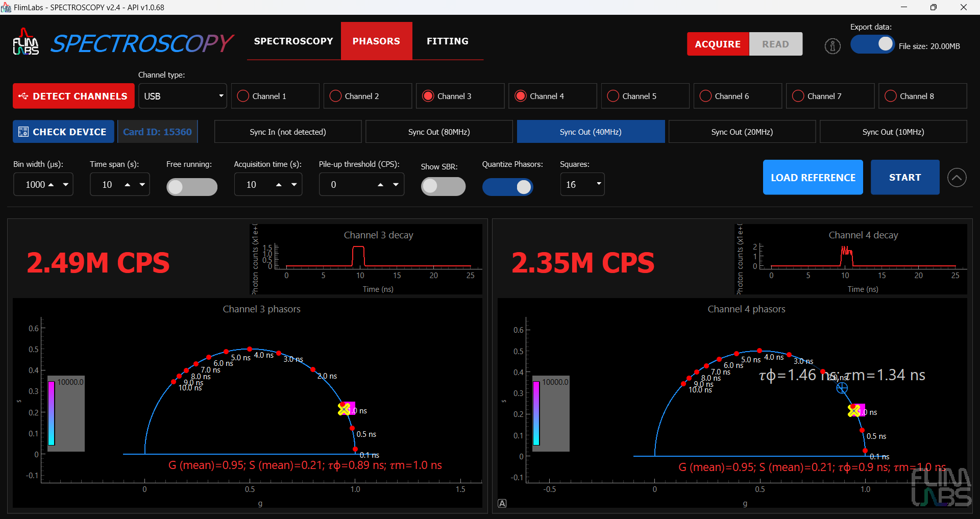This screenshot has height=519, width=980.
Task: Click the CHECK DEVICE button
Action: (x=63, y=132)
